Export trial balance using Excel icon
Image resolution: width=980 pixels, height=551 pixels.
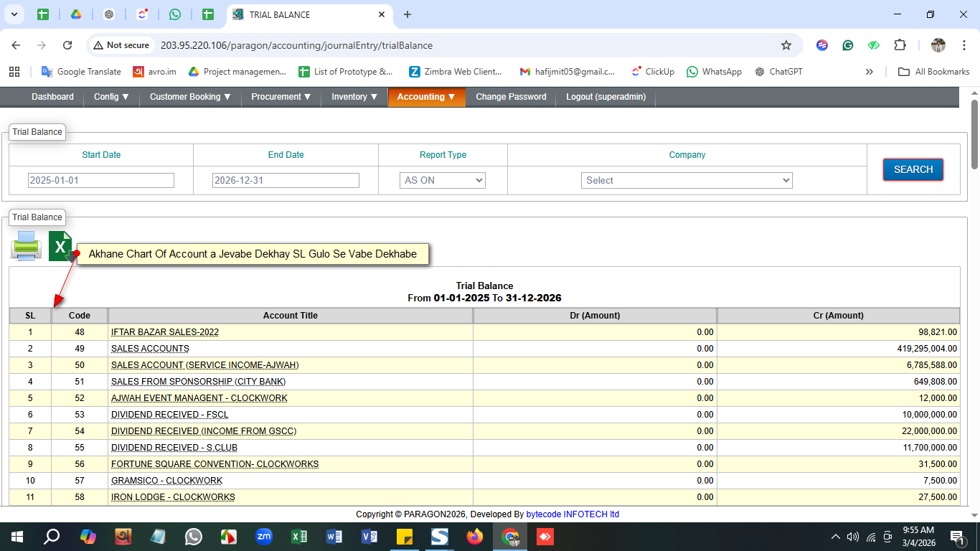[60, 246]
